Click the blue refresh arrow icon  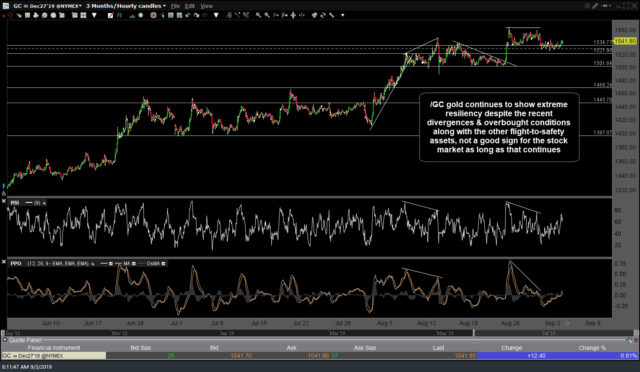point(205,15)
